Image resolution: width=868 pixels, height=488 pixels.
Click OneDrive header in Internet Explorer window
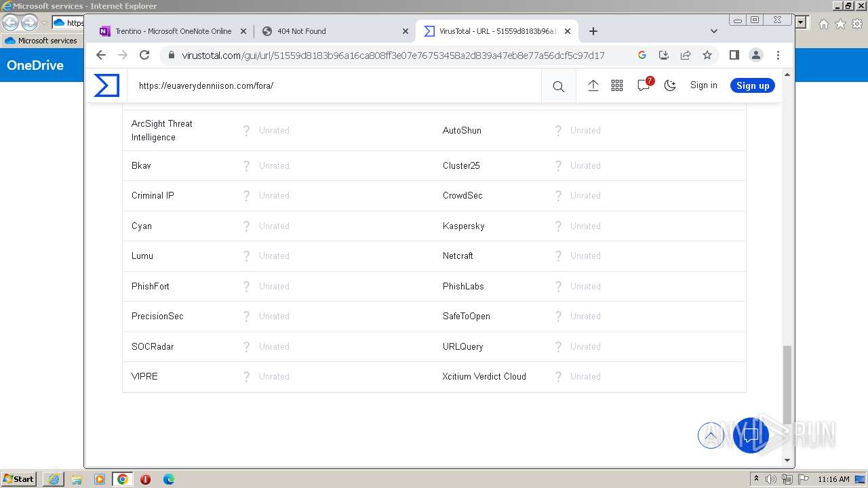(x=35, y=65)
